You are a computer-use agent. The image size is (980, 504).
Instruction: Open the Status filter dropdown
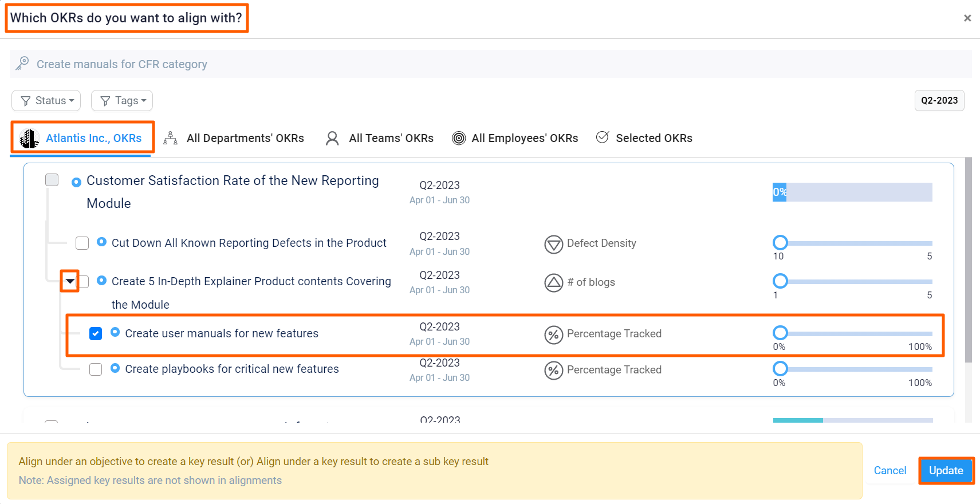click(x=46, y=101)
